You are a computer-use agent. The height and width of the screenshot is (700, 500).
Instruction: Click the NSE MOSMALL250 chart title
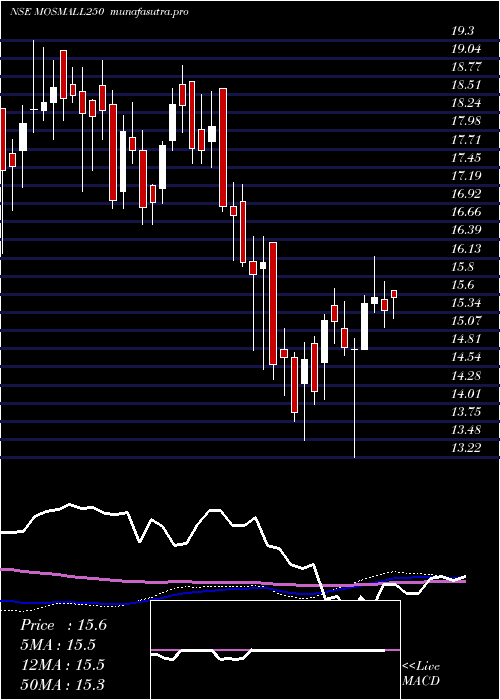point(57,12)
